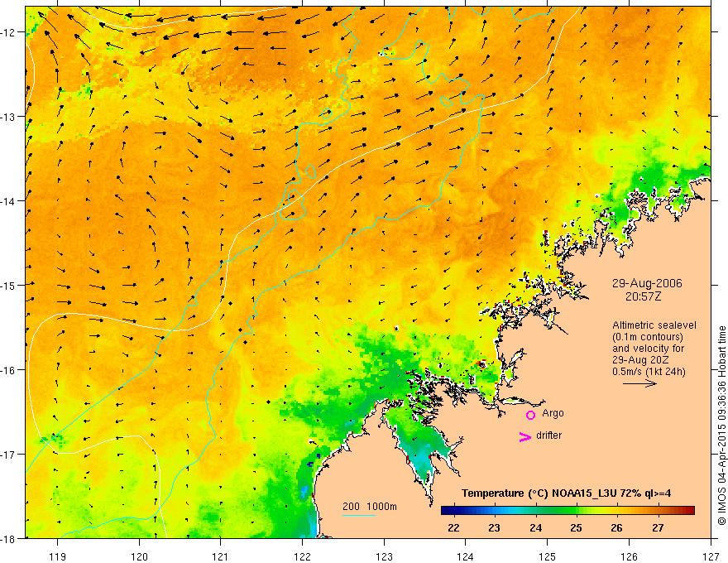Click the longitude axis label 119
The image size is (728, 563).
pos(58,556)
